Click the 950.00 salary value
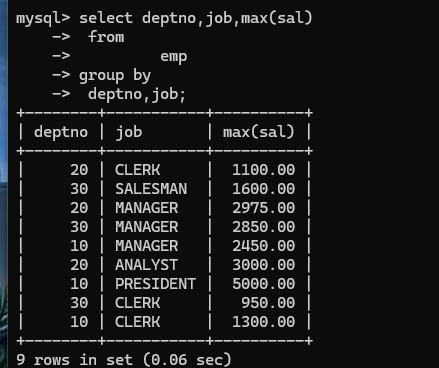The height and width of the screenshot is (368, 439). click(x=268, y=303)
